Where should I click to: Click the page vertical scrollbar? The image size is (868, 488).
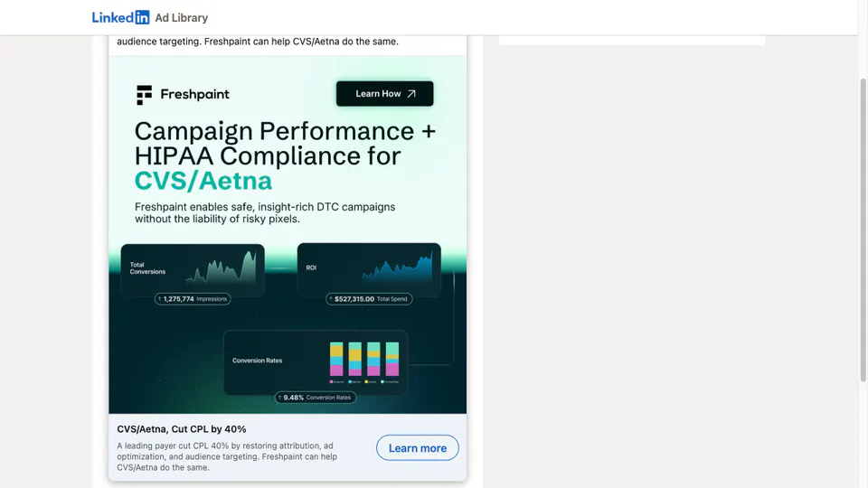pos(863,230)
